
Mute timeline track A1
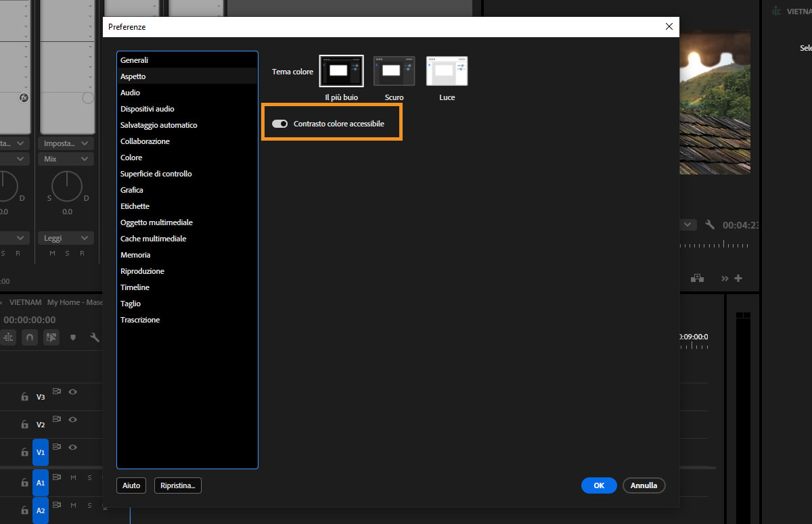click(74, 477)
